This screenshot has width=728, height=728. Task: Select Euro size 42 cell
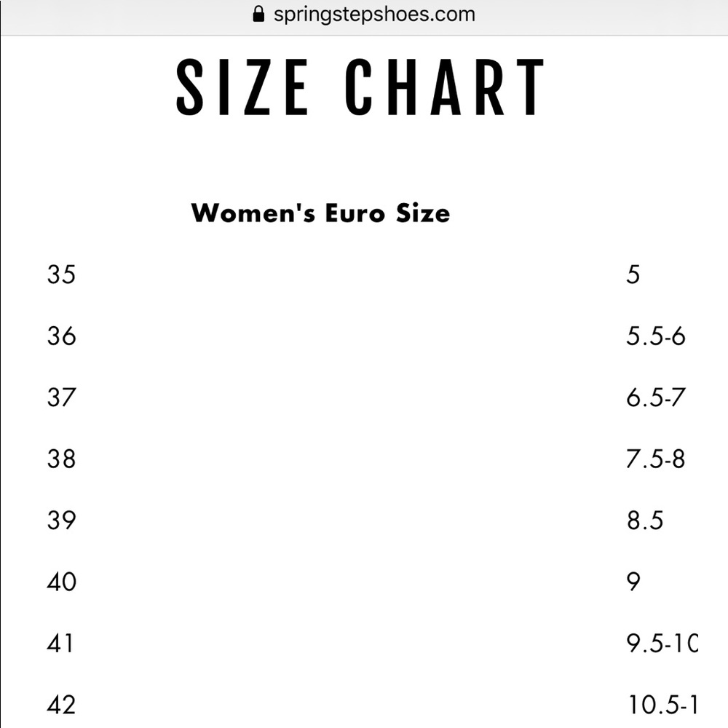(61, 705)
